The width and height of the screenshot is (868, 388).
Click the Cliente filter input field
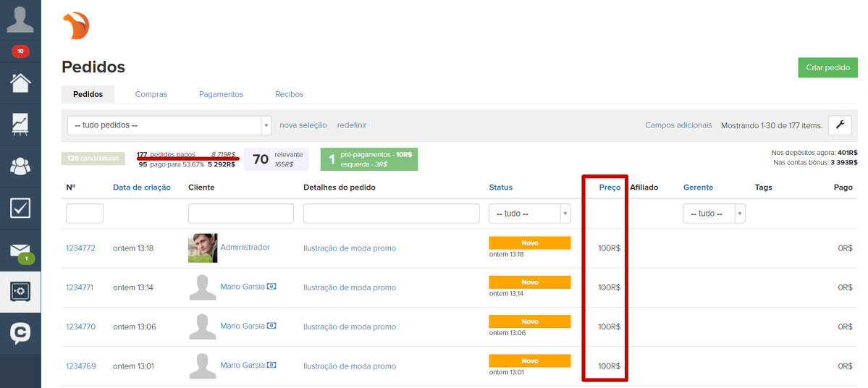[x=240, y=214]
